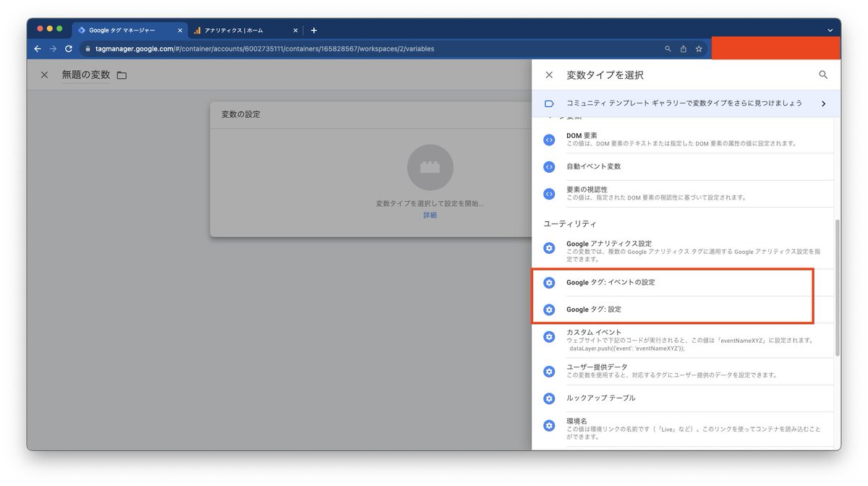Select DOM 要素 variable type
868x486 pixels.
pos(688,140)
